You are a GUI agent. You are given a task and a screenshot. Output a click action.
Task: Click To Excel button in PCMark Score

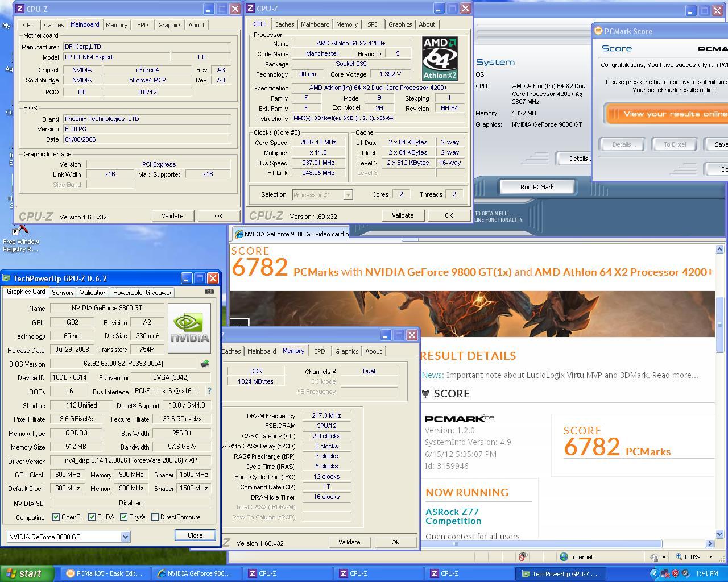coord(675,144)
